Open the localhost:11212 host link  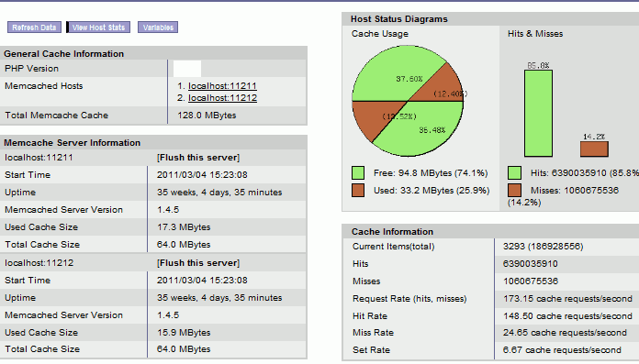222,98
